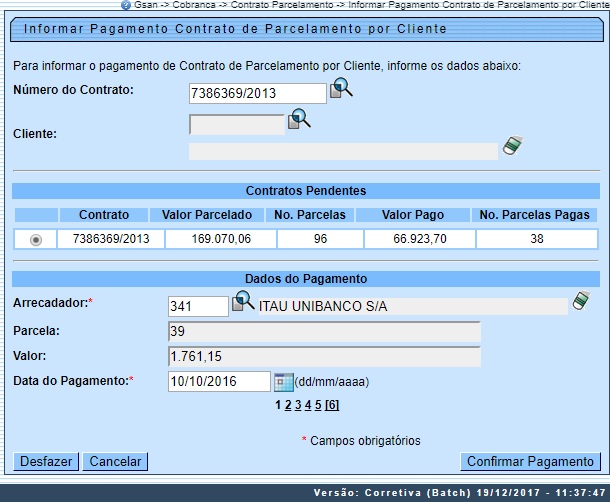Click the Número do Contrato input field
The width and height of the screenshot is (610, 502).
[257, 93]
